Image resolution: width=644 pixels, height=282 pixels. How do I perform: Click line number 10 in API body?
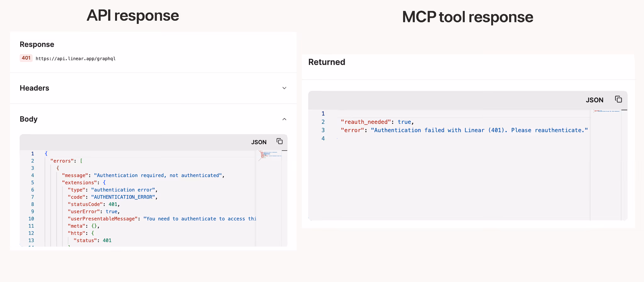[x=31, y=219]
